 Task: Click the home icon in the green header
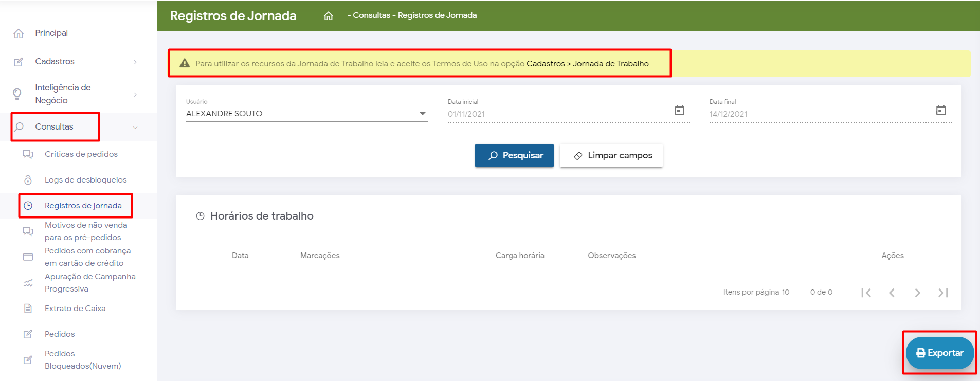(329, 16)
